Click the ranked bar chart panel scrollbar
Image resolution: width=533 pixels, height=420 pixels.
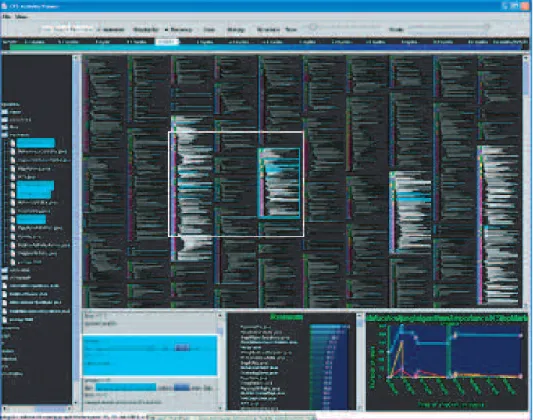click(x=360, y=362)
